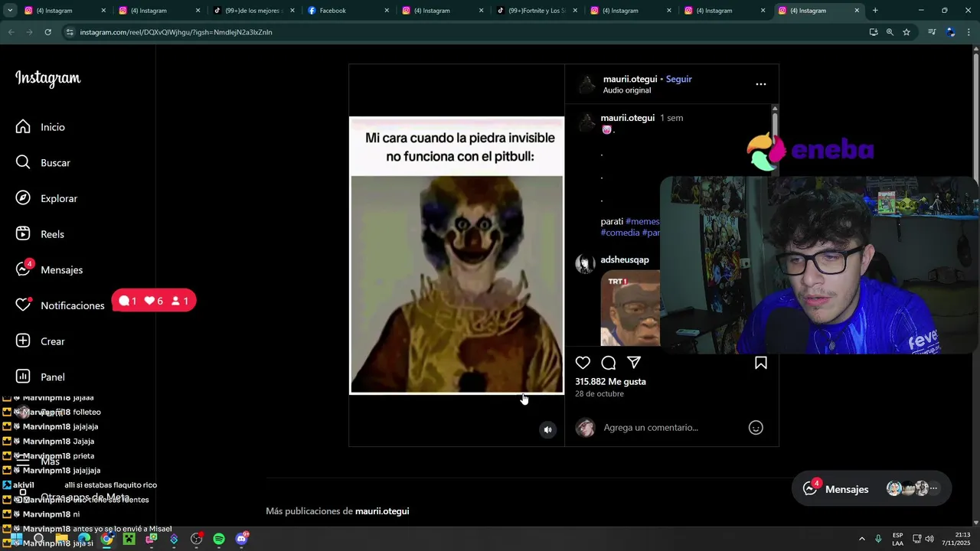Image resolution: width=980 pixels, height=551 pixels.
Task: Click the microphone tray icon
Action: pos(878,539)
